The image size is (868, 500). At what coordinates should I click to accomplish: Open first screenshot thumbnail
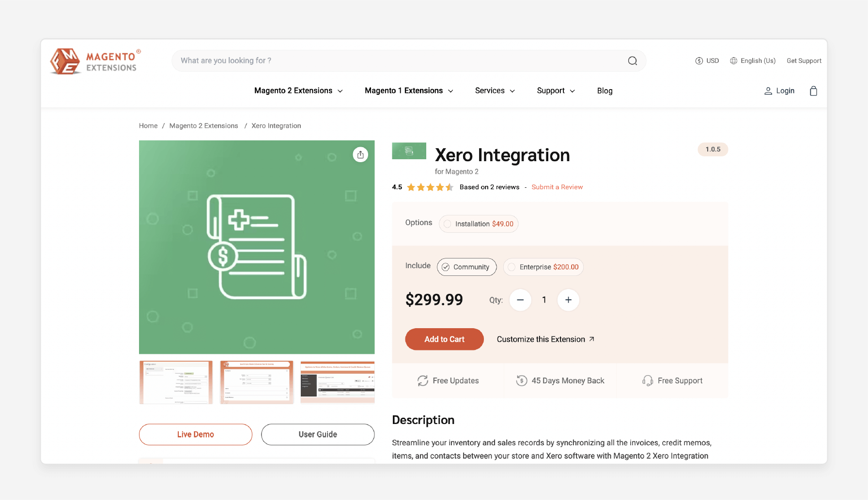(176, 382)
